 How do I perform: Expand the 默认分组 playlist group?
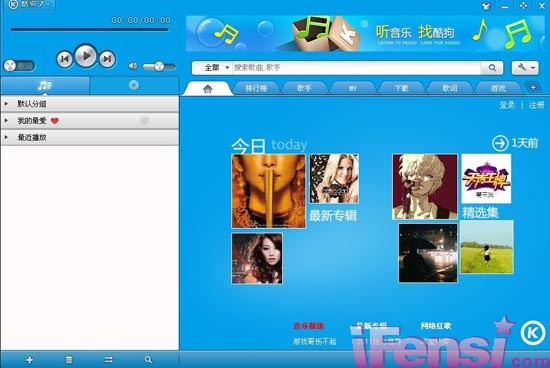point(90,104)
